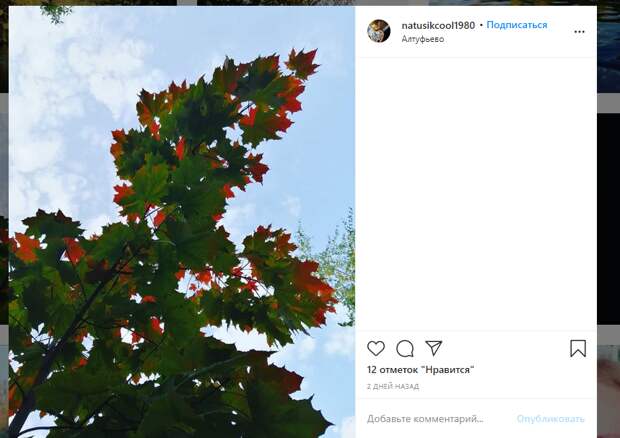Like the post with the heart icon
Viewport: 620px width, 438px height.
[376, 348]
